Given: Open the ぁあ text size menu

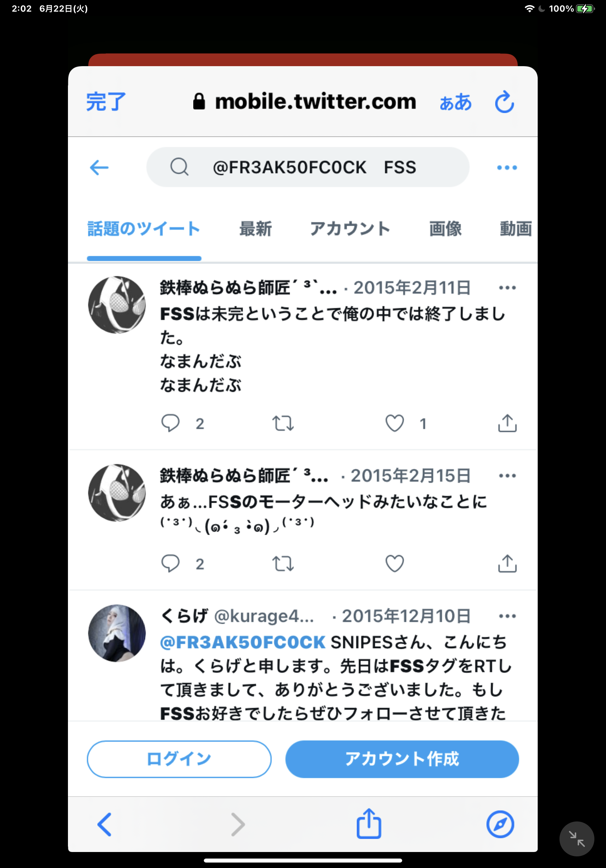Looking at the screenshot, I should (x=456, y=102).
